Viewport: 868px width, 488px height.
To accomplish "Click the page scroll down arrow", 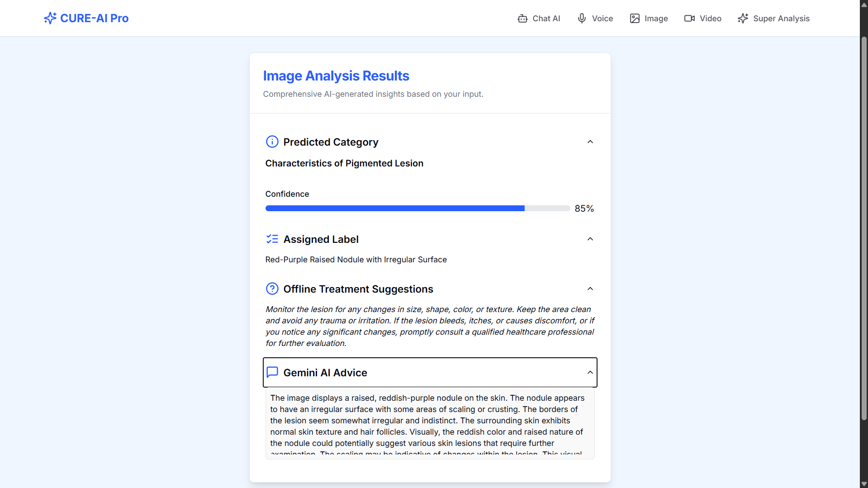I will [864, 484].
